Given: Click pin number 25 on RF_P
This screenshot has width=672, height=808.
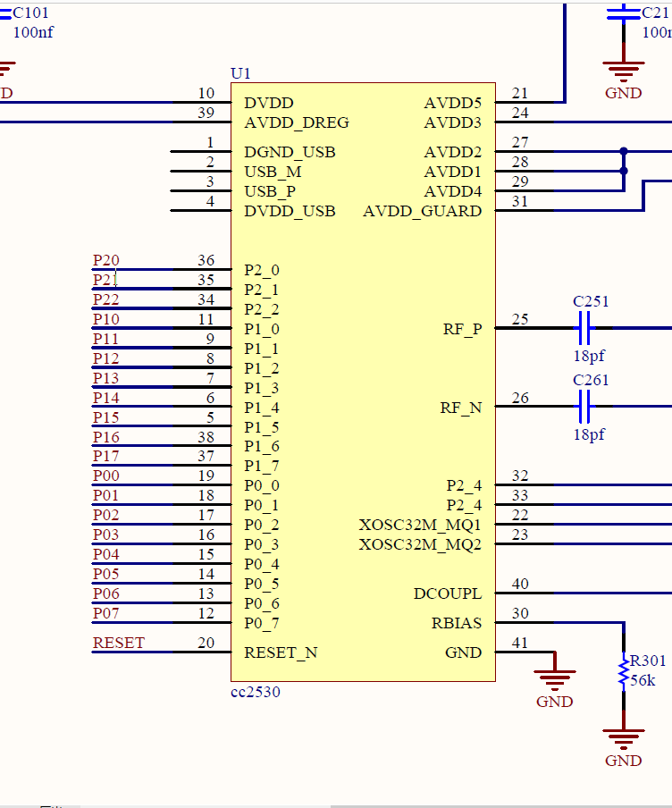Looking at the screenshot, I should point(520,319).
